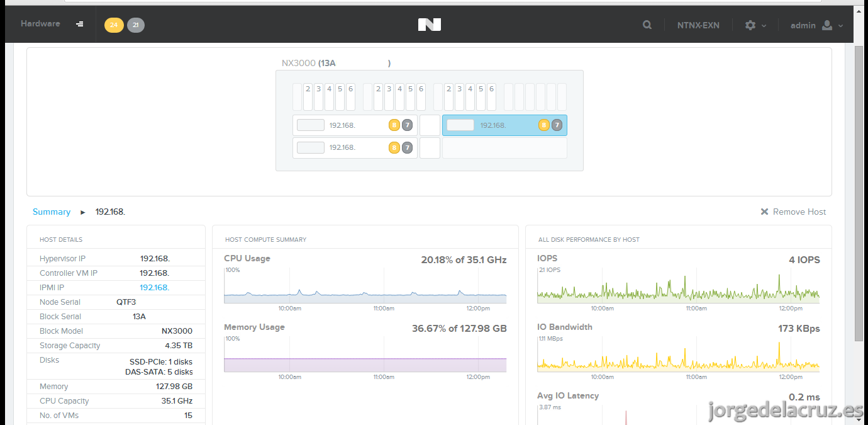Click the NX3000 (13A) block title
This screenshot has height=425, width=868.
pos(337,63)
